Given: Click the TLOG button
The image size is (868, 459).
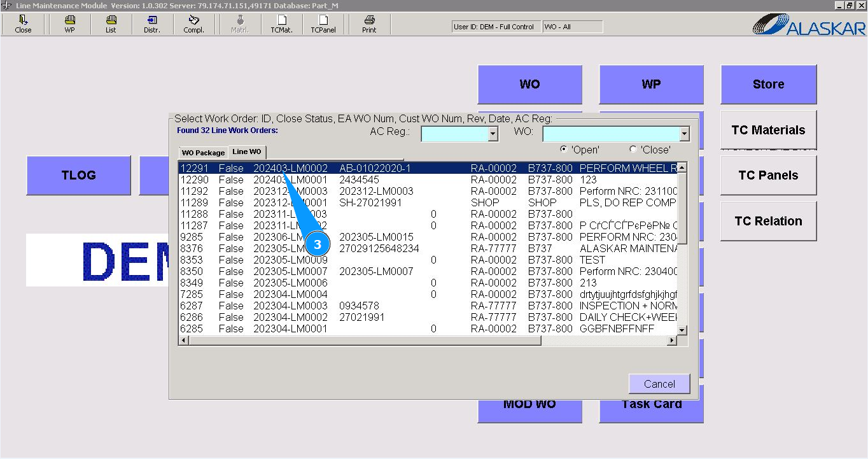Looking at the screenshot, I should pos(78,175).
